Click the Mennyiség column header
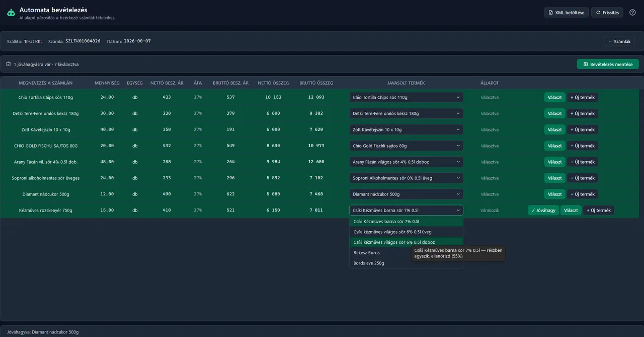This screenshot has height=337, width=644. (107, 83)
